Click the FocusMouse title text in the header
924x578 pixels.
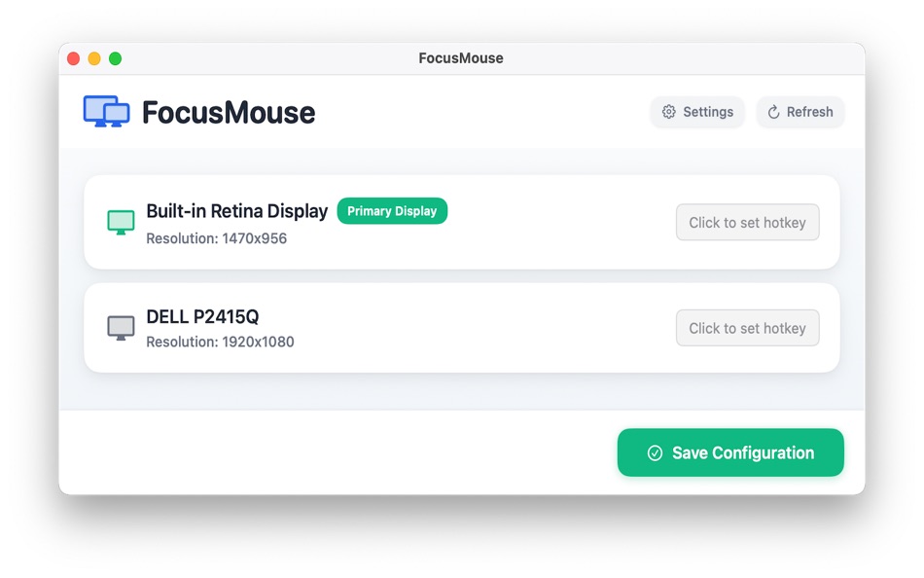230,111
